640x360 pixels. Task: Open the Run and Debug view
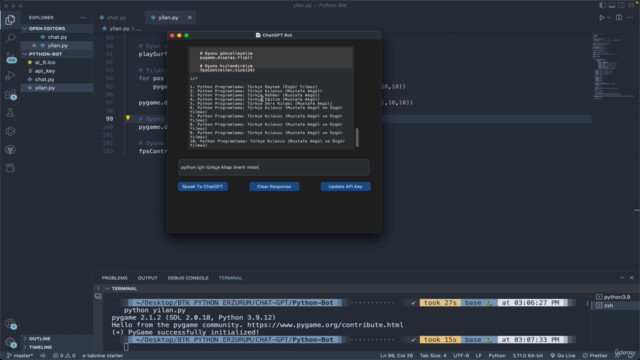[x=10, y=76]
